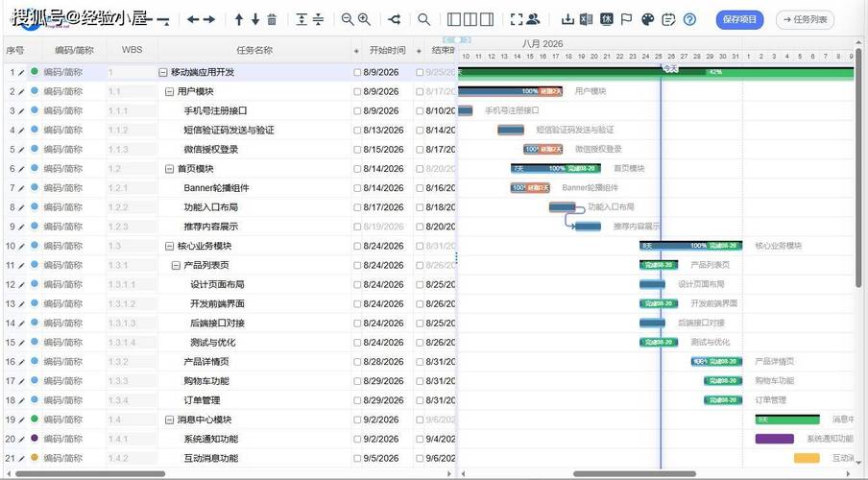Click the 保存项目 button
The image size is (868, 480).
pyautogui.click(x=739, y=19)
